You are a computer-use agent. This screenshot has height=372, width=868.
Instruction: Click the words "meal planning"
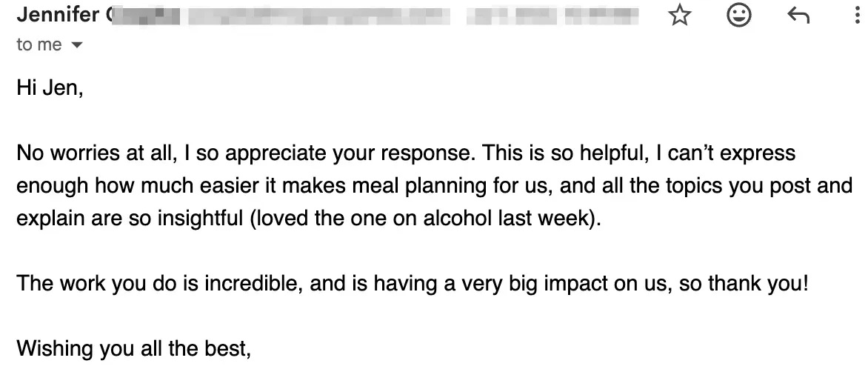tap(415, 185)
